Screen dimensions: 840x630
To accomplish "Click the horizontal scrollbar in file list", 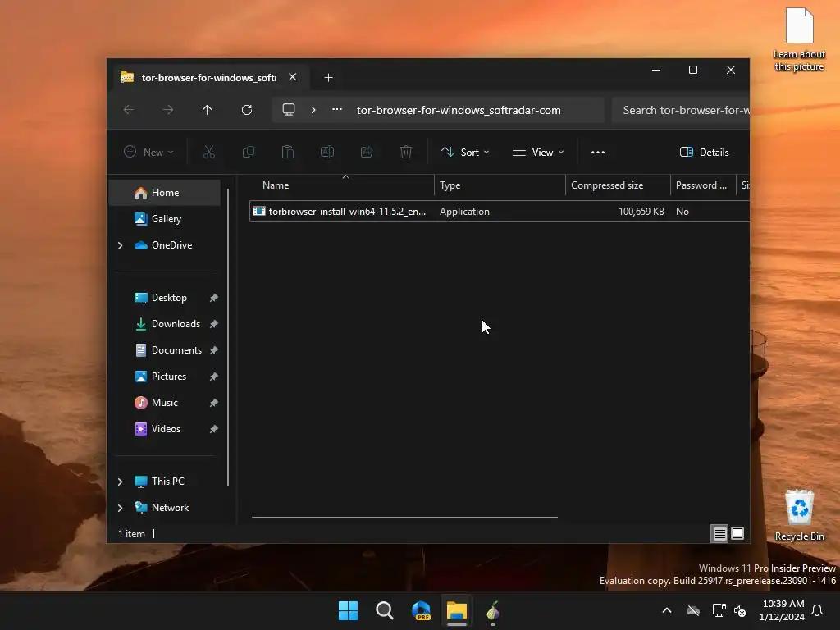I will 404,518.
